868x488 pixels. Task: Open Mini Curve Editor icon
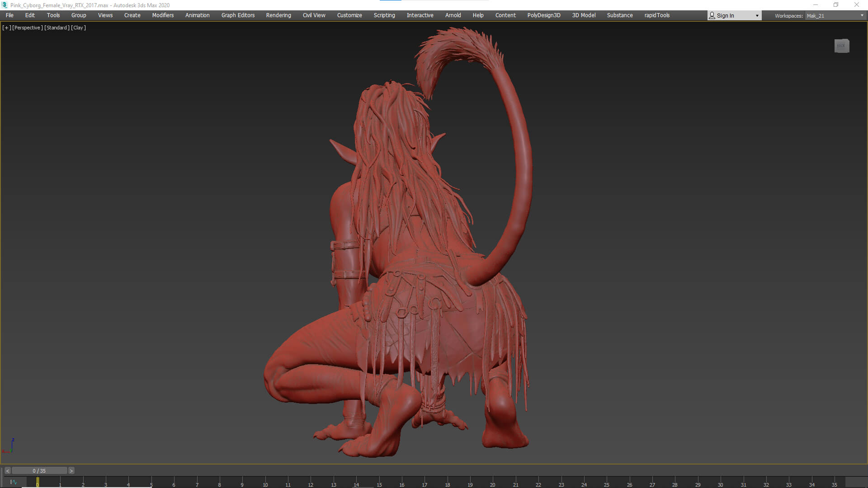pos(13,482)
